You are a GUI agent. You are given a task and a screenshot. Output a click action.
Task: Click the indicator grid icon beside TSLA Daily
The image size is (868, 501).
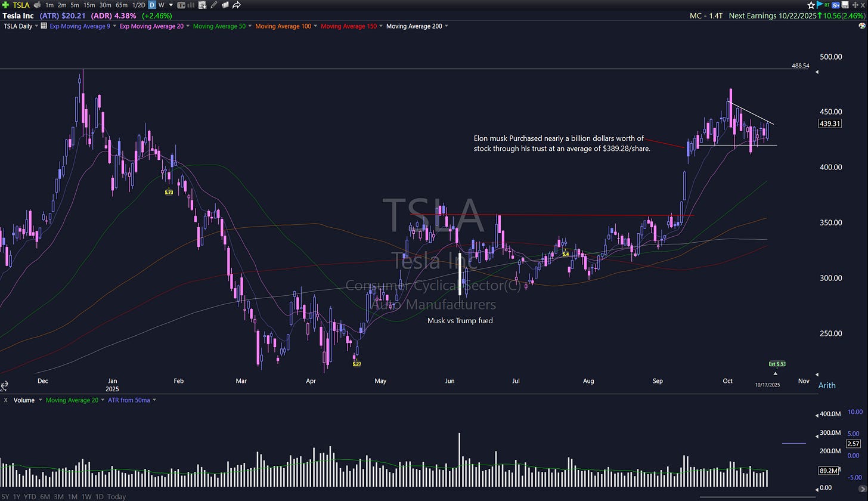pos(44,26)
